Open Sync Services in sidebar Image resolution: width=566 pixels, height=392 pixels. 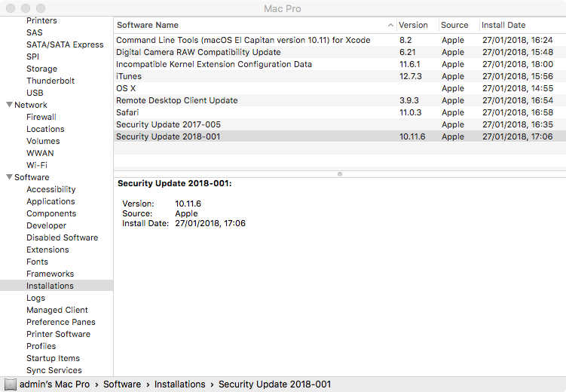tap(54, 370)
